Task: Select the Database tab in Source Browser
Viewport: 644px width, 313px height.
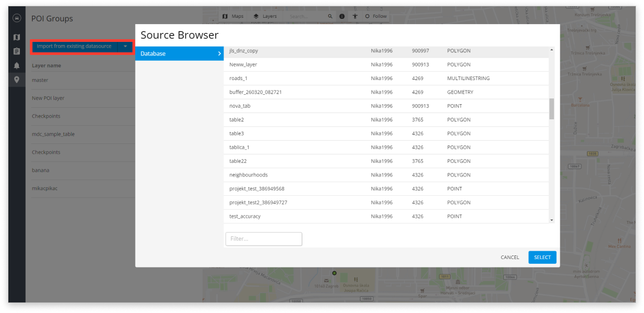Action: point(180,53)
